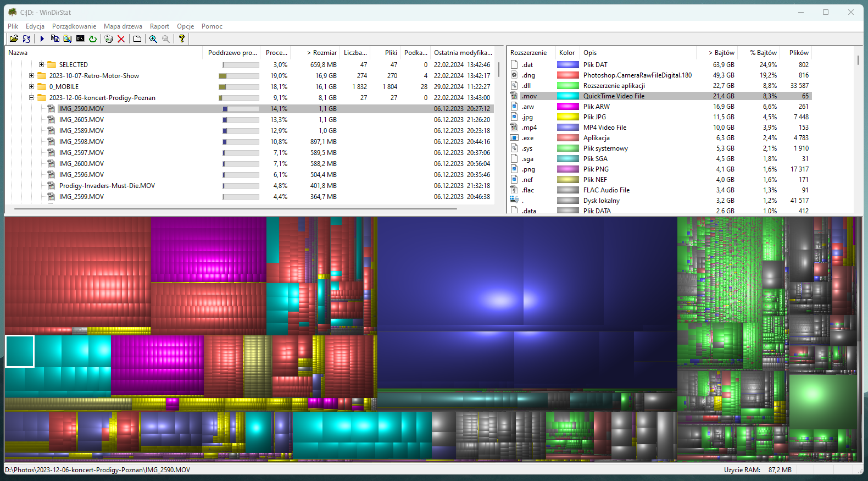Click the Rozszerzenie column header
868x481 pixels.
(528, 53)
